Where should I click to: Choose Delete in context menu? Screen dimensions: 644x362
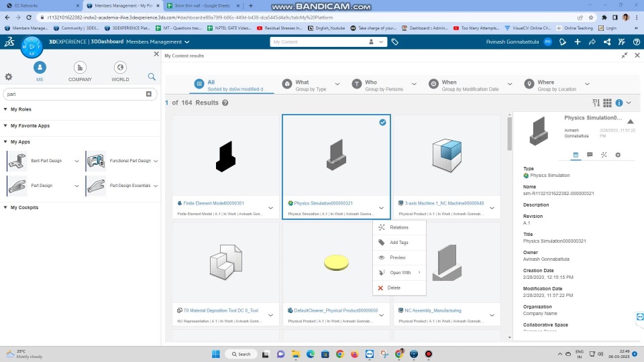pos(399,288)
